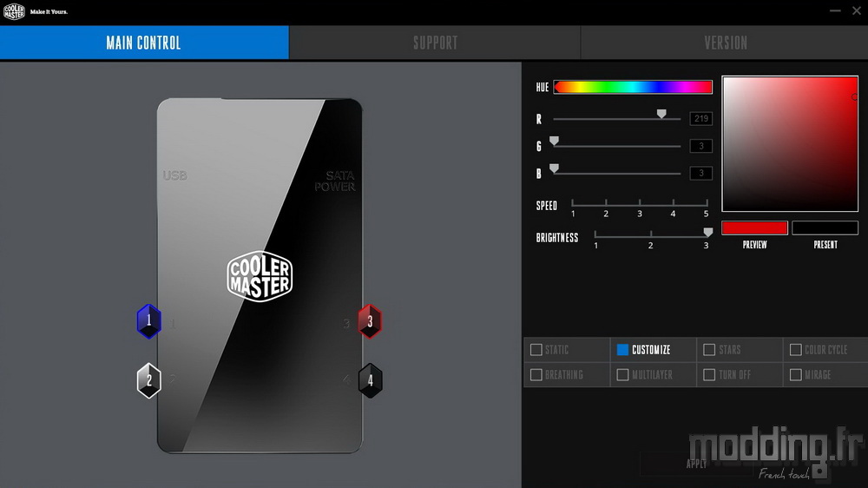Image resolution: width=868 pixels, height=488 pixels.
Task: Switch to the Main Control tab
Action: click(144, 43)
